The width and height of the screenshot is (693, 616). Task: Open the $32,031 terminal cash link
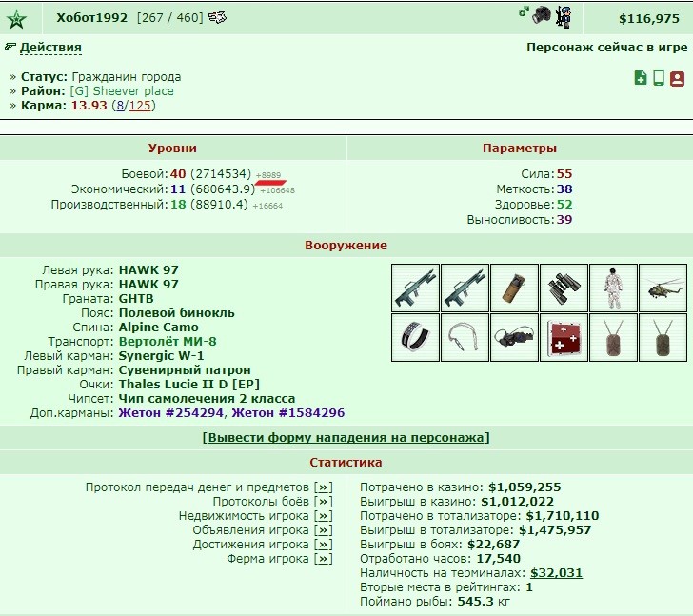[x=556, y=573]
